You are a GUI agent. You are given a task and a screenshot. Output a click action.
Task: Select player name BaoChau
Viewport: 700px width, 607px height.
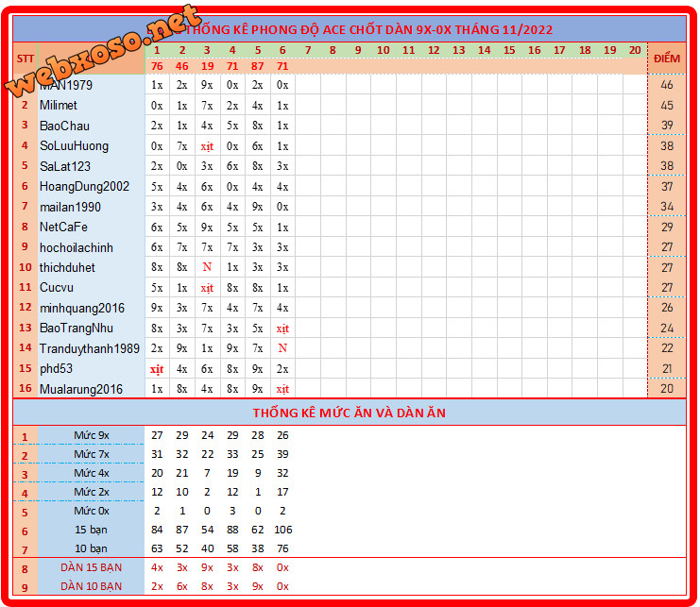tap(65, 126)
